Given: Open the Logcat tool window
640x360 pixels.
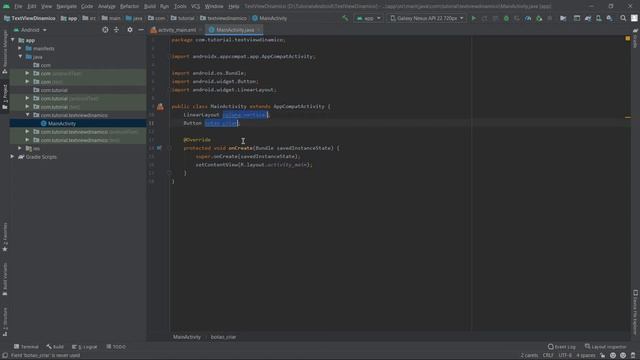Looking at the screenshot, I should pos(85,347).
